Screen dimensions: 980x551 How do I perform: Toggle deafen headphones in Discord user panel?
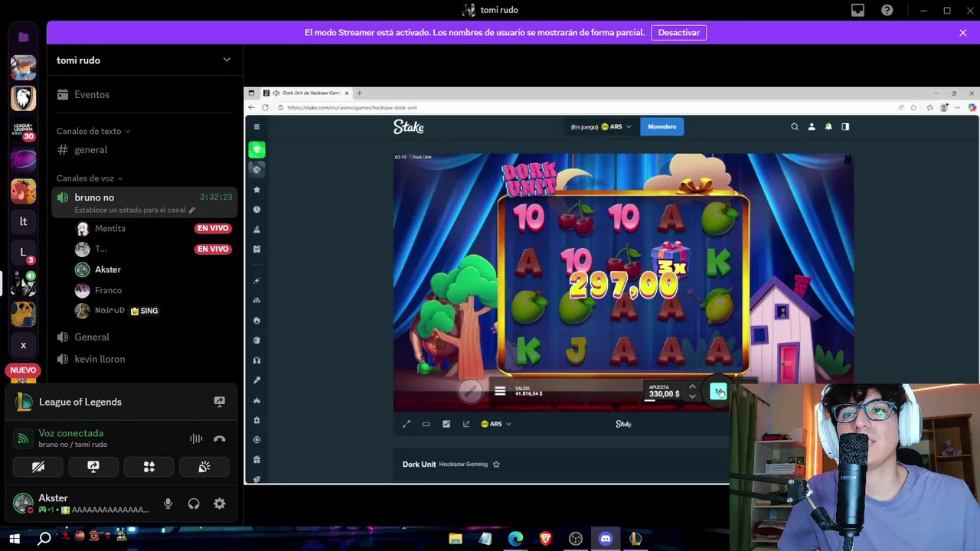[x=194, y=504]
